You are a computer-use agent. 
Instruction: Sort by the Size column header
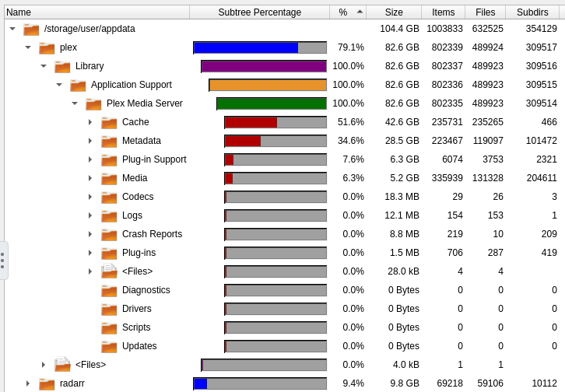(394, 12)
